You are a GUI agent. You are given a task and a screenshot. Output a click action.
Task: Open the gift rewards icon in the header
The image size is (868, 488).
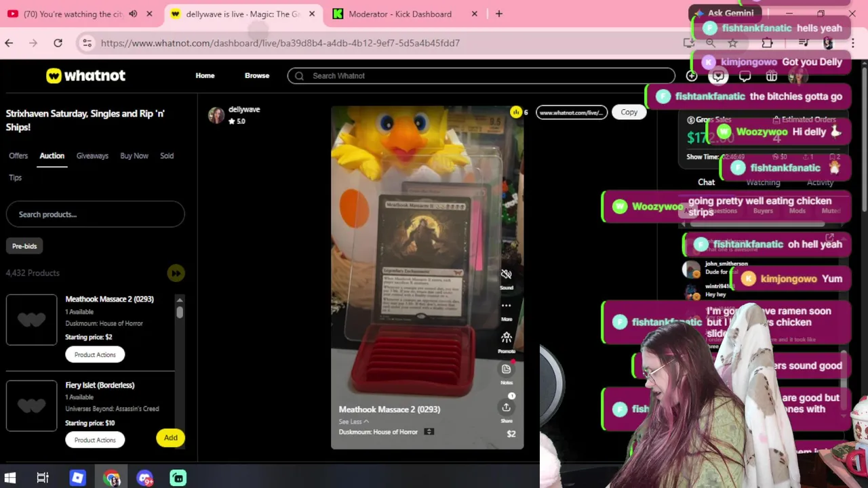click(771, 76)
